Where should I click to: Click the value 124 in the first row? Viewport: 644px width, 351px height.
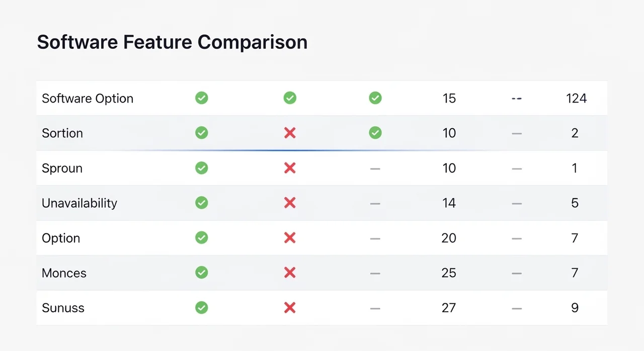point(576,98)
